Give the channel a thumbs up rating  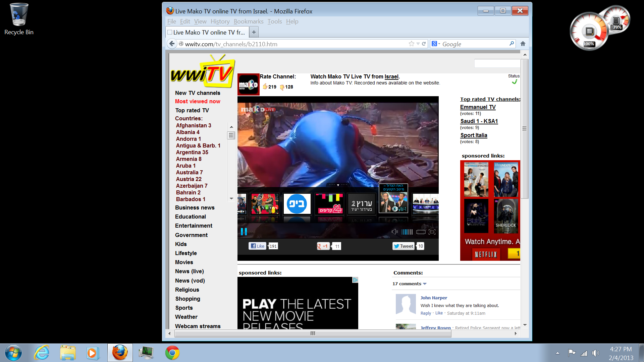coord(265,86)
